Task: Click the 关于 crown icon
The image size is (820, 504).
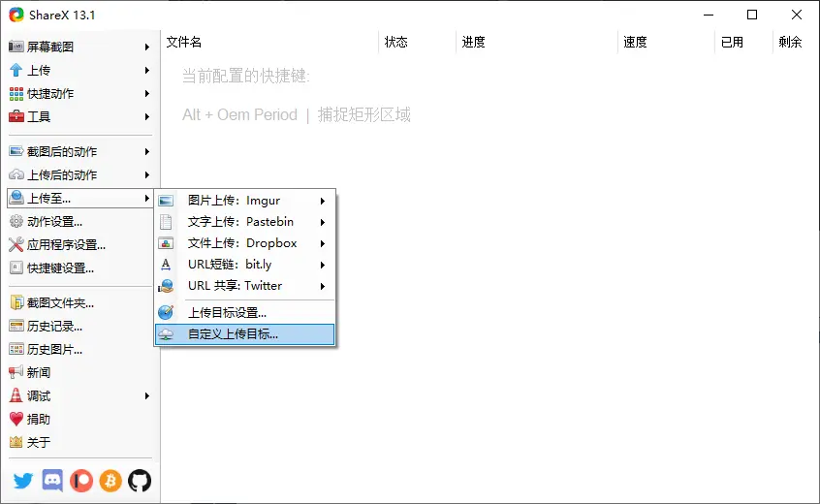Action: point(16,442)
